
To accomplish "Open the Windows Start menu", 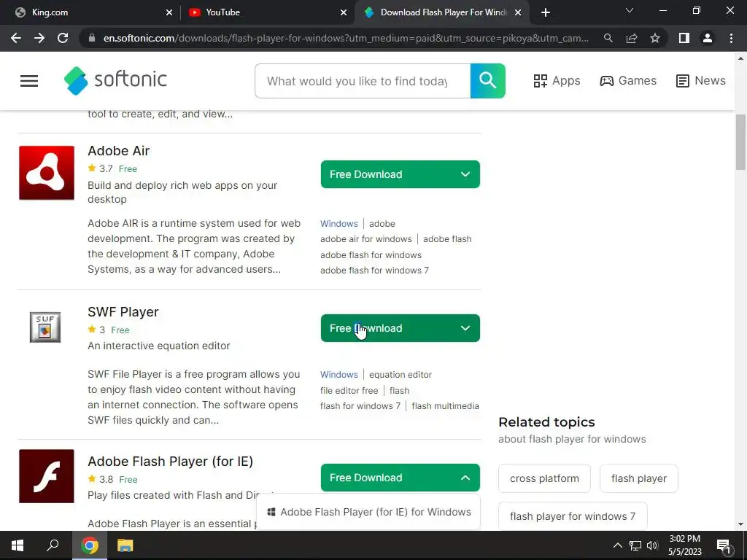I will tap(18, 545).
